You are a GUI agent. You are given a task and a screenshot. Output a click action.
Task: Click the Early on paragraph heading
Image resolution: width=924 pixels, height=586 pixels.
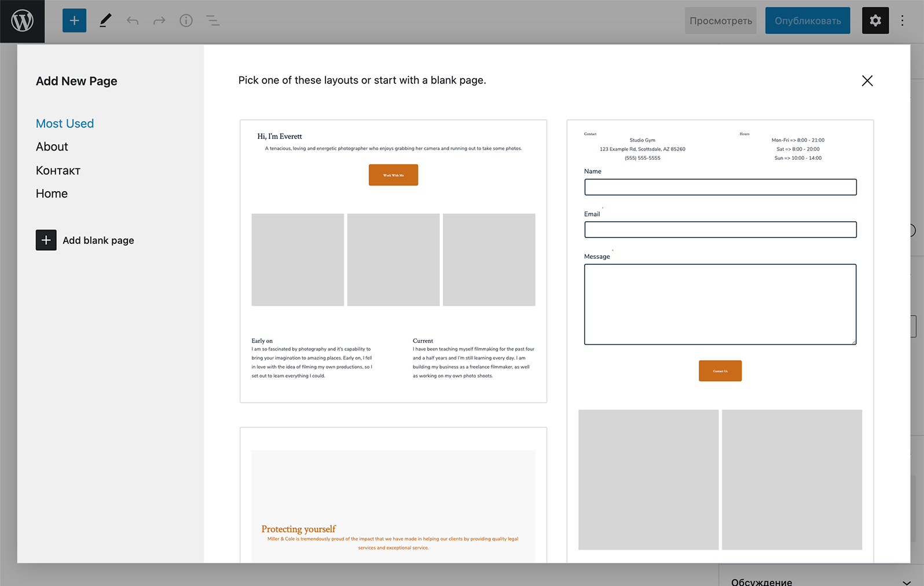tap(262, 340)
